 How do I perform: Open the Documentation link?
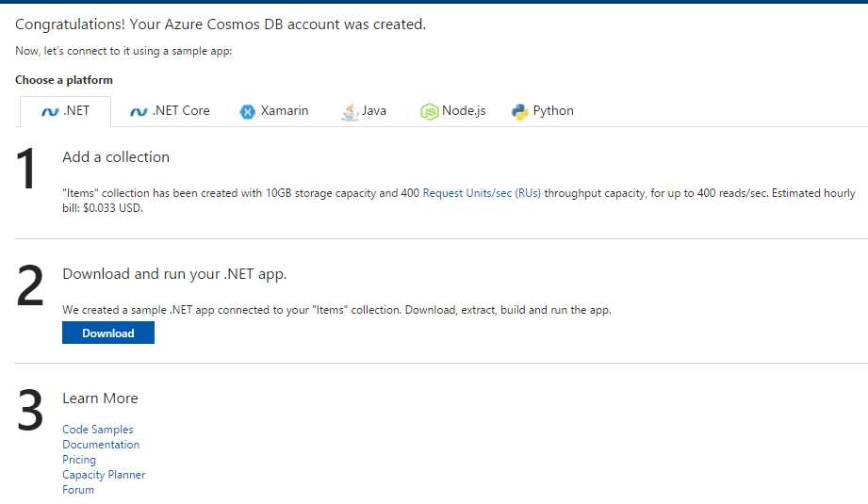101,445
